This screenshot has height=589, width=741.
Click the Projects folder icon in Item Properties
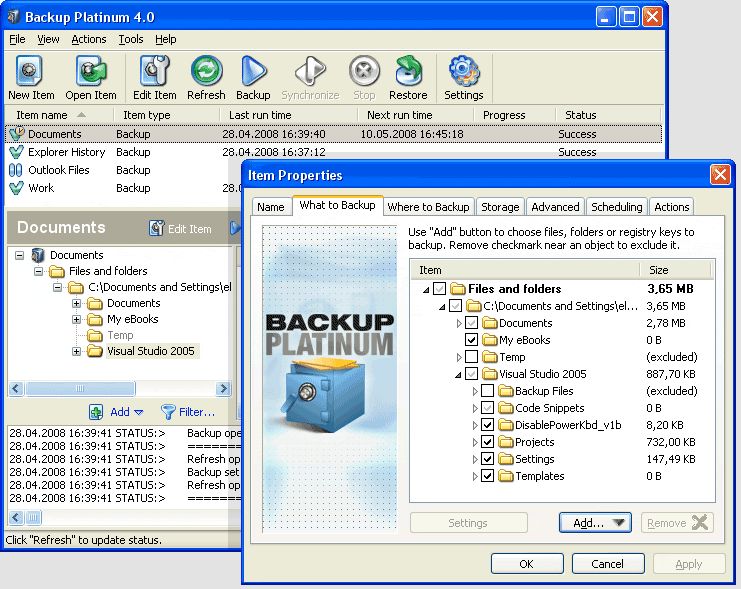click(x=506, y=442)
